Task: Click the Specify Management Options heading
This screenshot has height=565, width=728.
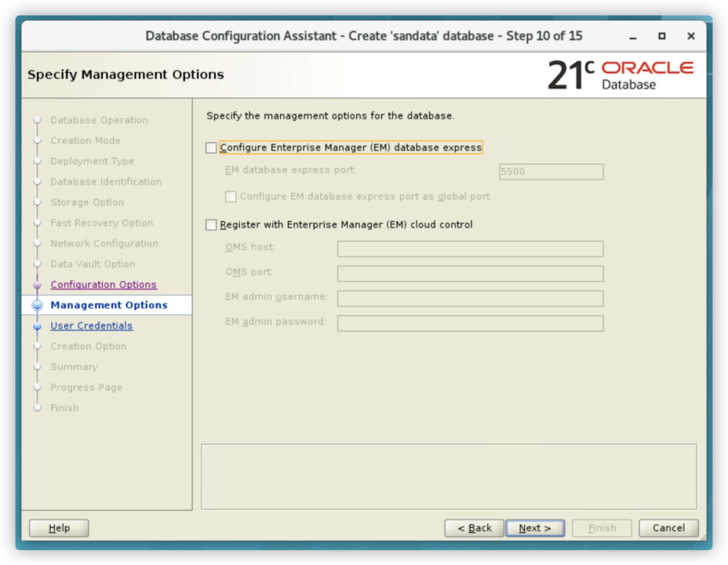Action: tap(126, 74)
